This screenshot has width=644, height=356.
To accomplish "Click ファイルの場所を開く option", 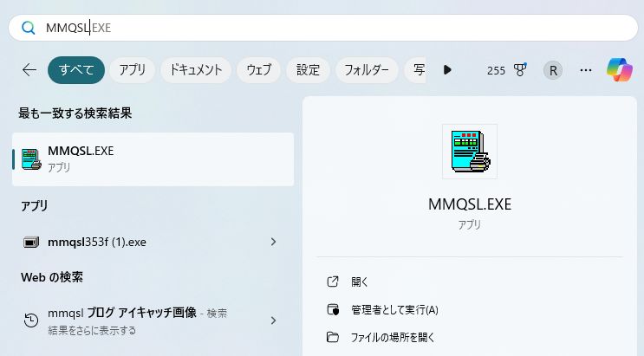I will [x=392, y=337].
